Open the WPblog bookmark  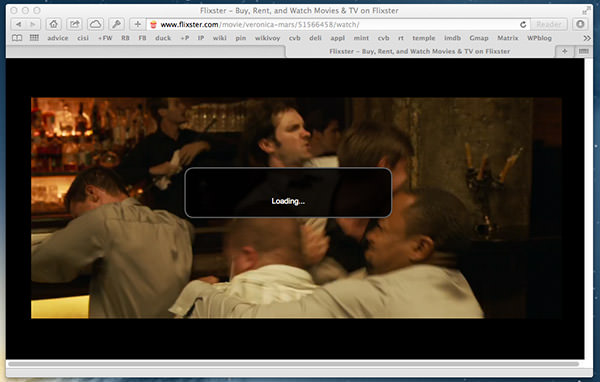tap(540, 38)
